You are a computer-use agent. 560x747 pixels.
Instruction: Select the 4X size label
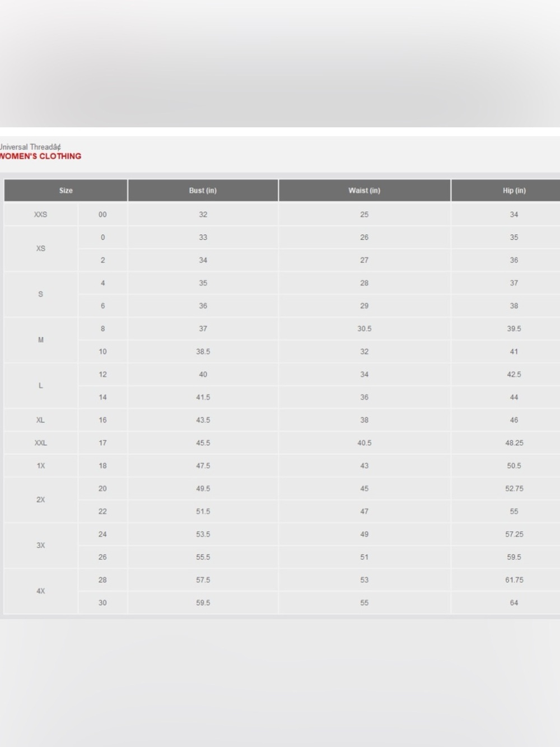pos(41,591)
